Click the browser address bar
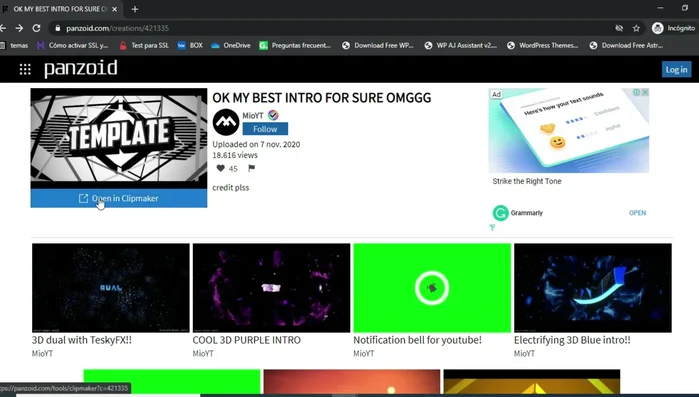Screen dimensions: 699x397 click(330, 28)
